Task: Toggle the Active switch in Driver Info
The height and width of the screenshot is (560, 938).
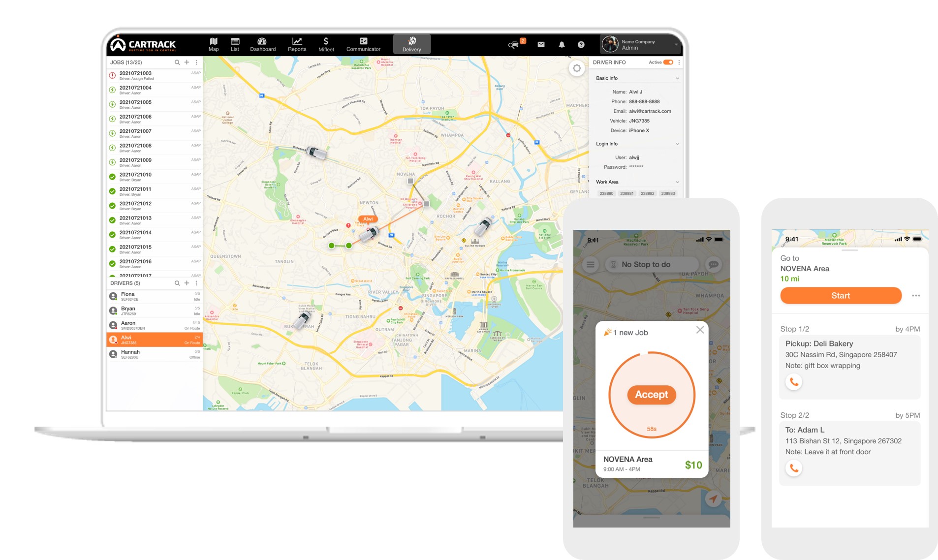Action: (x=668, y=62)
